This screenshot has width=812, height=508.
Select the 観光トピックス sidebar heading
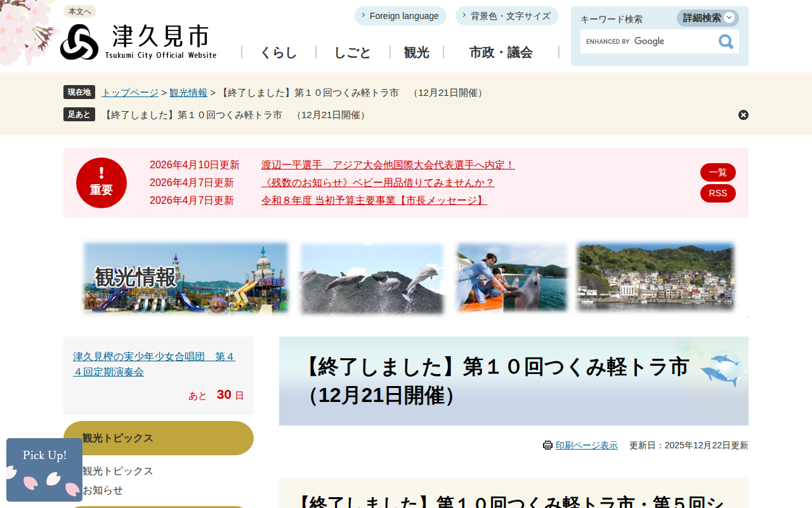(159, 438)
